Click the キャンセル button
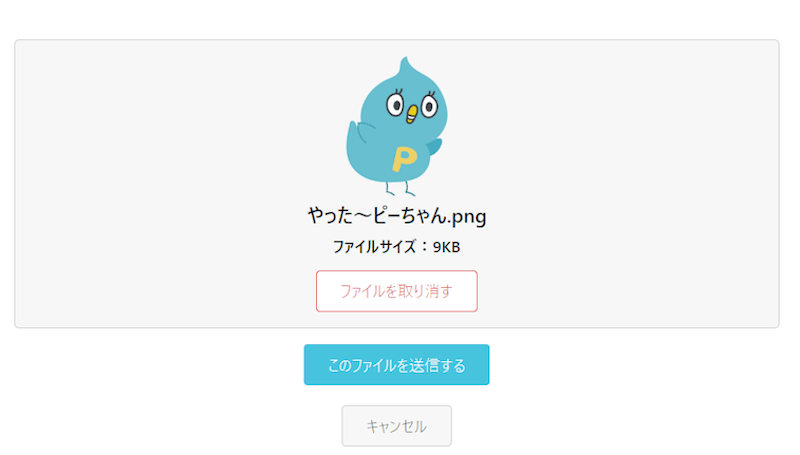The width and height of the screenshot is (800, 455). (396, 426)
